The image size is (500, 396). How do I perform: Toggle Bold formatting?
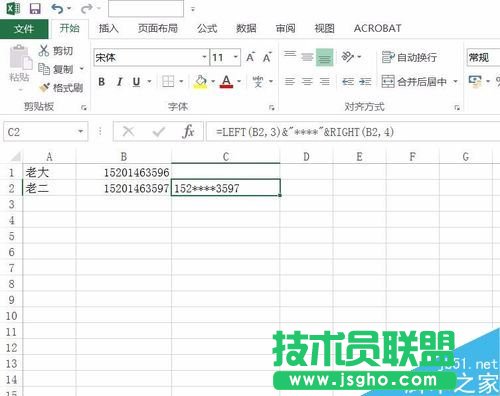click(x=102, y=82)
